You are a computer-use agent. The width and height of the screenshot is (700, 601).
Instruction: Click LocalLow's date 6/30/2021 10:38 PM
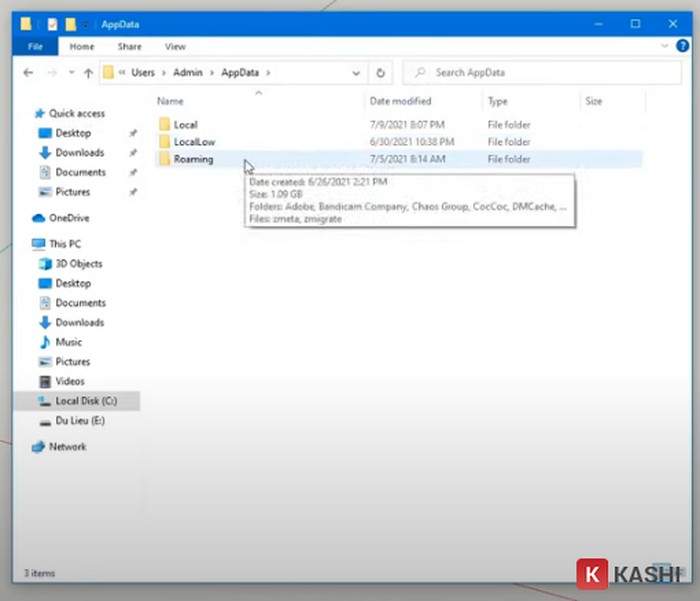pyautogui.click(x=412, y=142)
